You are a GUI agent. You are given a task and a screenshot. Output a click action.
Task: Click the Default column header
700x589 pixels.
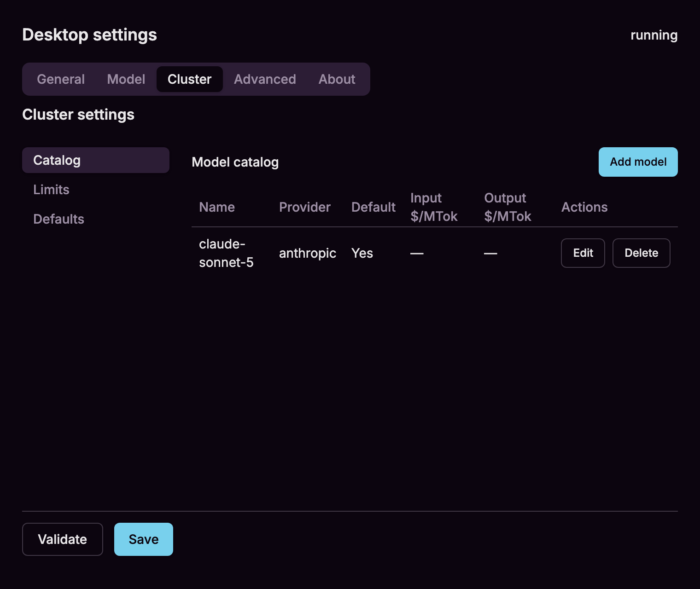click(373, 207)
